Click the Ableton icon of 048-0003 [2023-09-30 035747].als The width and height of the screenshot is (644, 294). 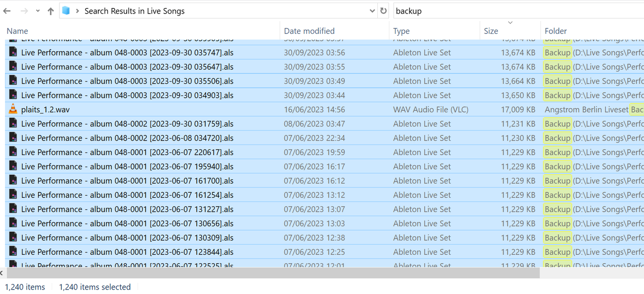click(13, 52)
